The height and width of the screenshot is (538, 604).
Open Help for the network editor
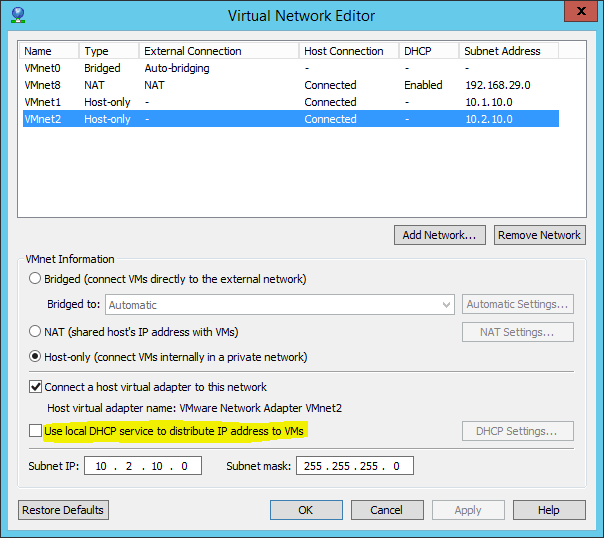(x=549, y=510)
